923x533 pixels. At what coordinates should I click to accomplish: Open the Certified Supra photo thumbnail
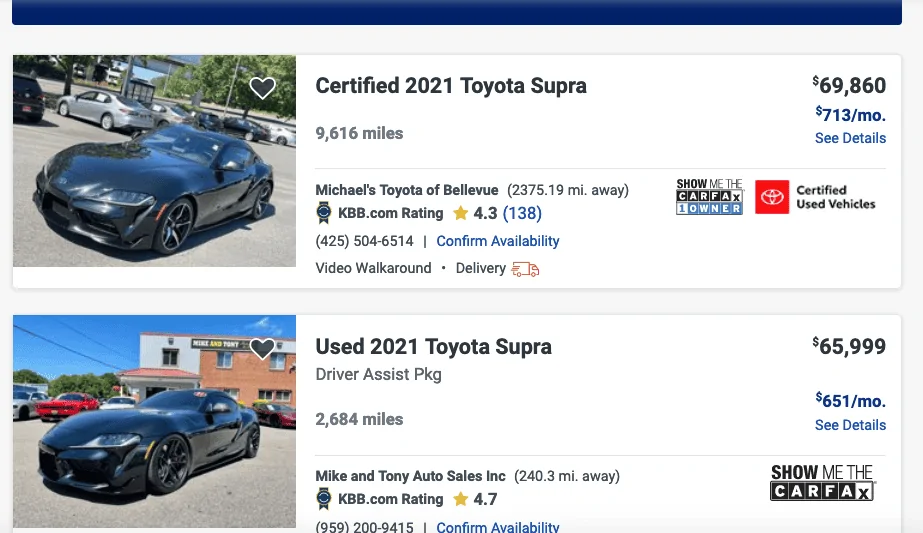154,161
